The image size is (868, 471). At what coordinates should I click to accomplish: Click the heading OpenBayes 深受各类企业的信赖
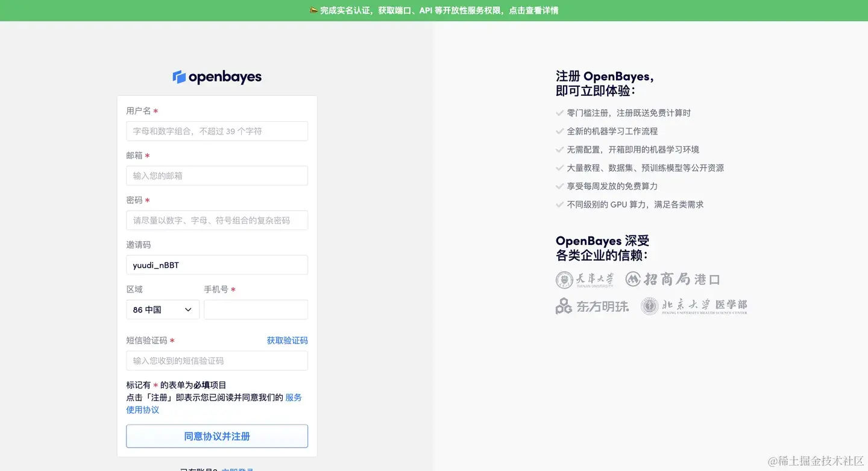[602, 248]
